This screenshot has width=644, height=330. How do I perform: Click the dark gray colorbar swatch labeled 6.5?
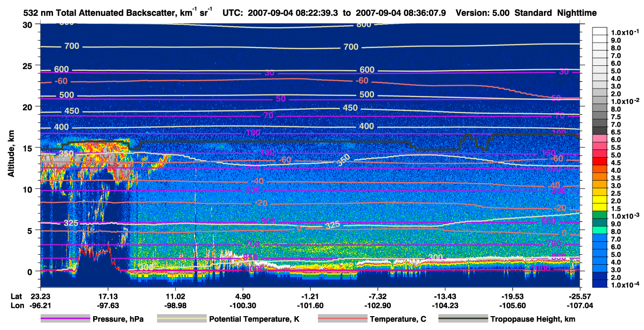601,132
